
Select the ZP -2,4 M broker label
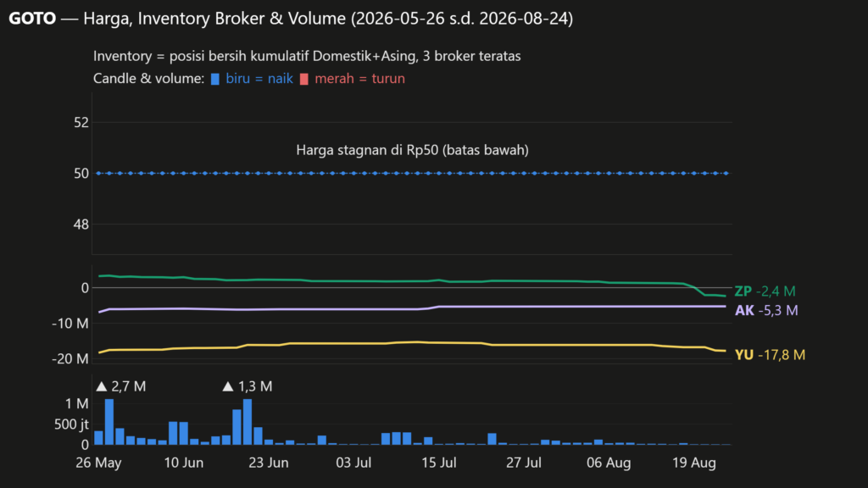click(765, 291)
